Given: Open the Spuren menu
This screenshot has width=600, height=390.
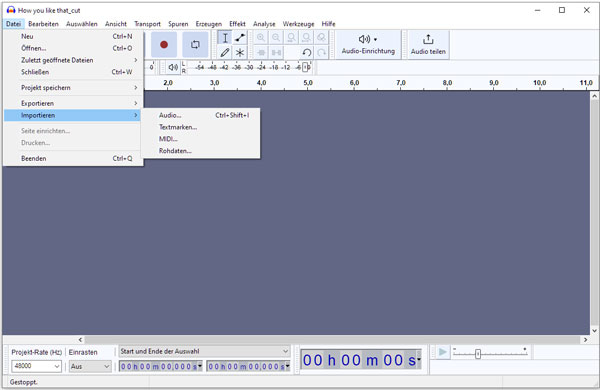Looking at the screenshot, I should click(x=178, y=24).
